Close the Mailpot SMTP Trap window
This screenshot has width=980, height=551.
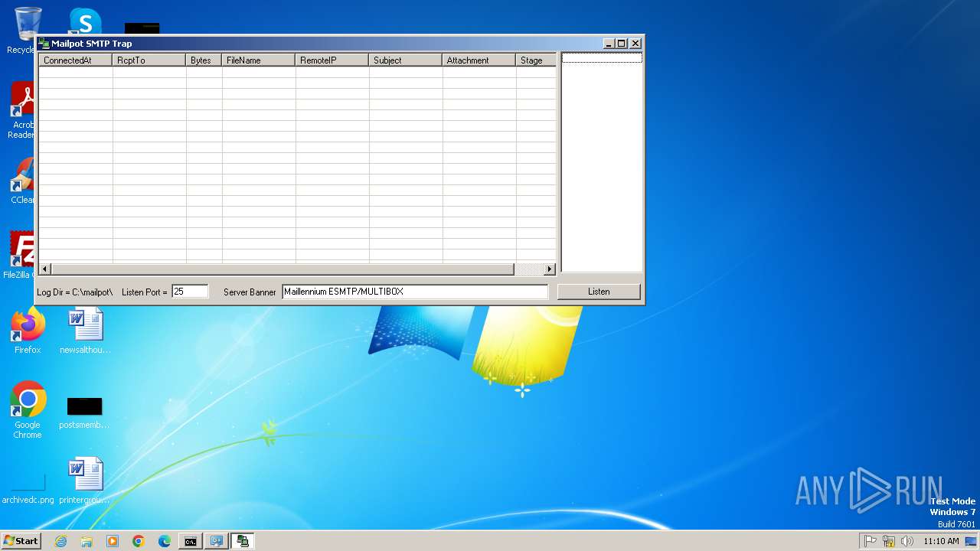tap(635, 44)
